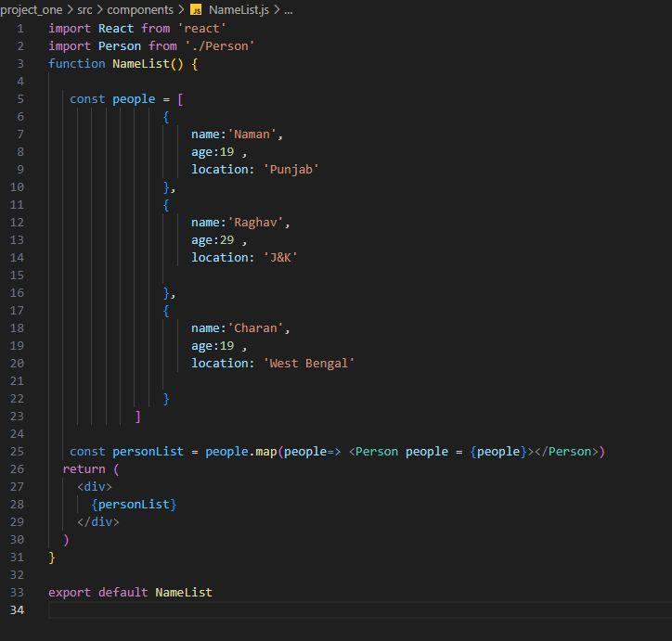Click line number 1 in gutter

click(x=20, y=29)
